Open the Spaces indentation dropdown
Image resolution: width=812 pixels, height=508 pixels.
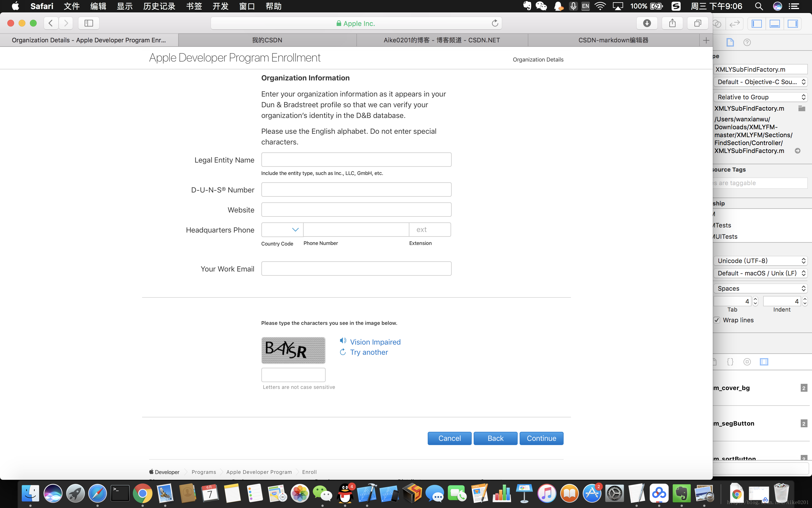[x=760, y=288]
